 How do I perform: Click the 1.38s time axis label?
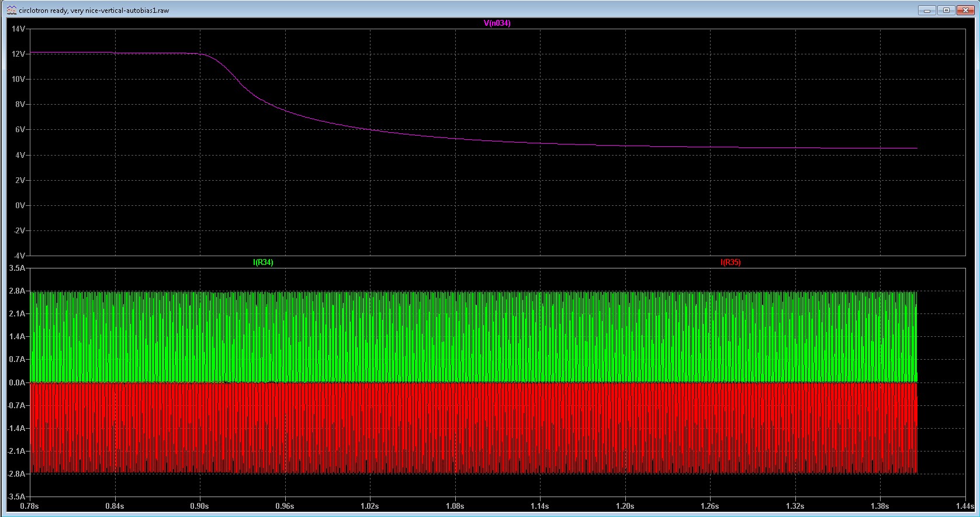pyautogui.click(x=880, y=506)
